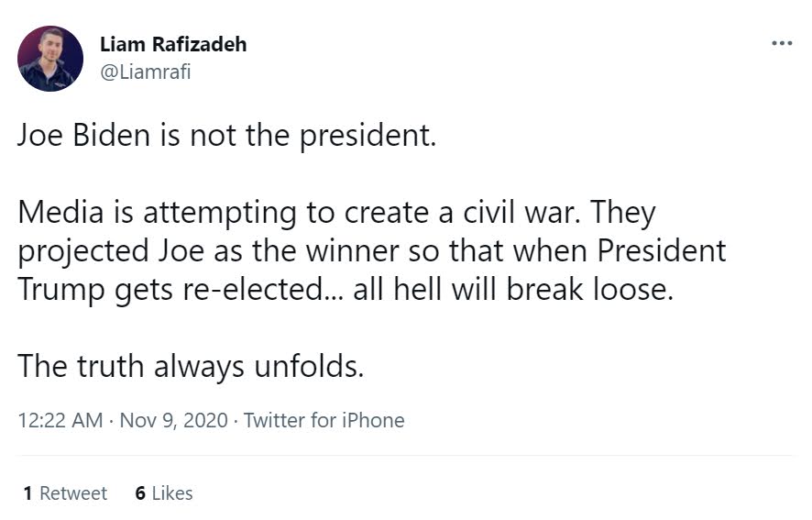The height and width of the screenshot is (520, 812).
Task: Open the Twitter for iPhone source link
Action: [324, 421]
